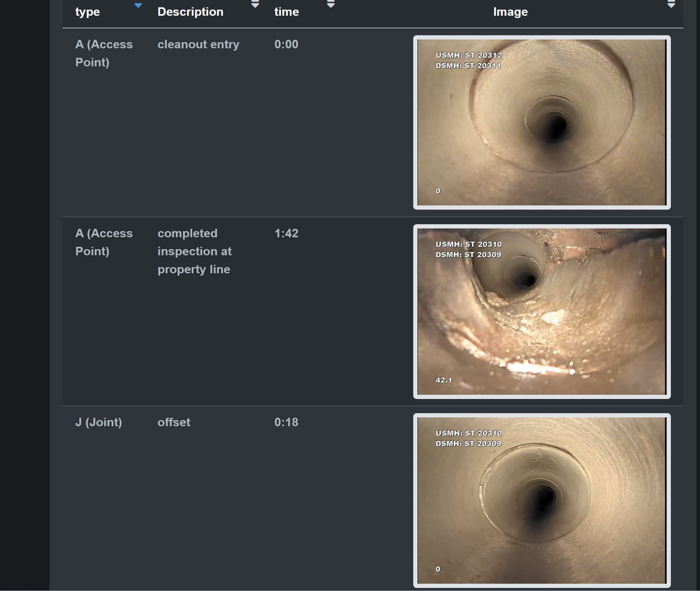Select the Description column header

(x=190, y=12)
